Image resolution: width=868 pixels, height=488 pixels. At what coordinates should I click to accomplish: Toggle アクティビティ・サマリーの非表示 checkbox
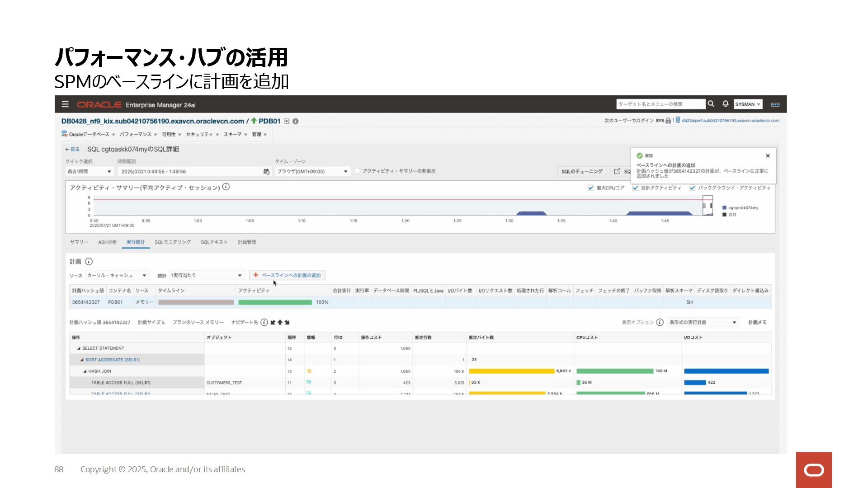tap(357, 171)
